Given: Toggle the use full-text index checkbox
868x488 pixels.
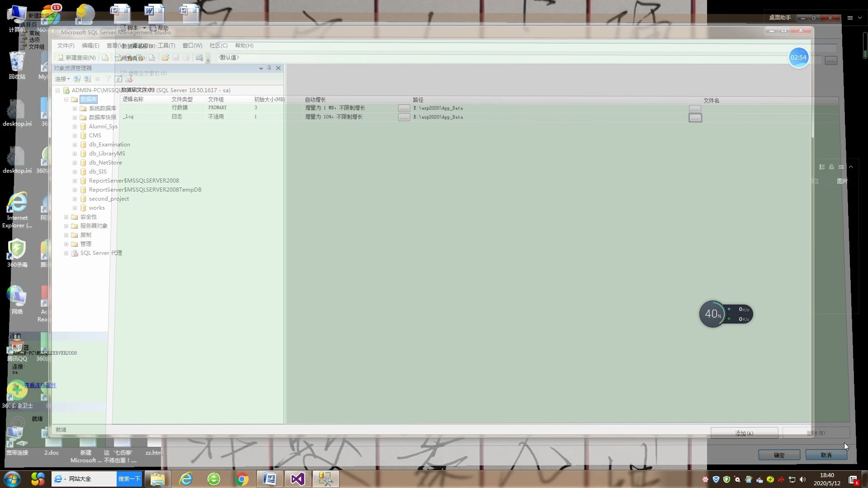Looking at the screenshot, I should (x=123, y=73).
